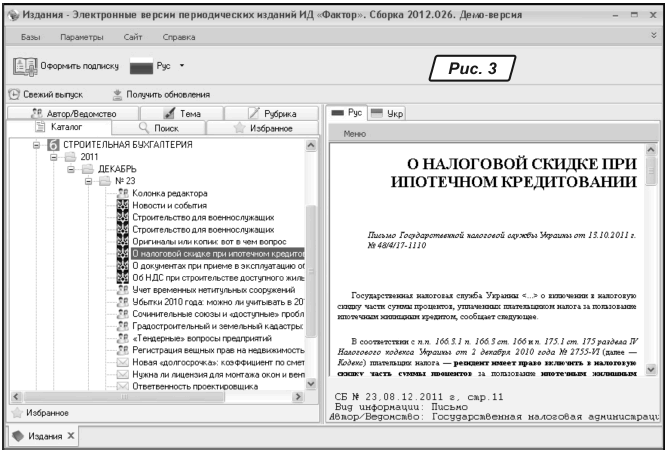Viewport: 670px width, 455px height.
Task: Click the Избранное star icon at bottom
Action: click(14, 411)
